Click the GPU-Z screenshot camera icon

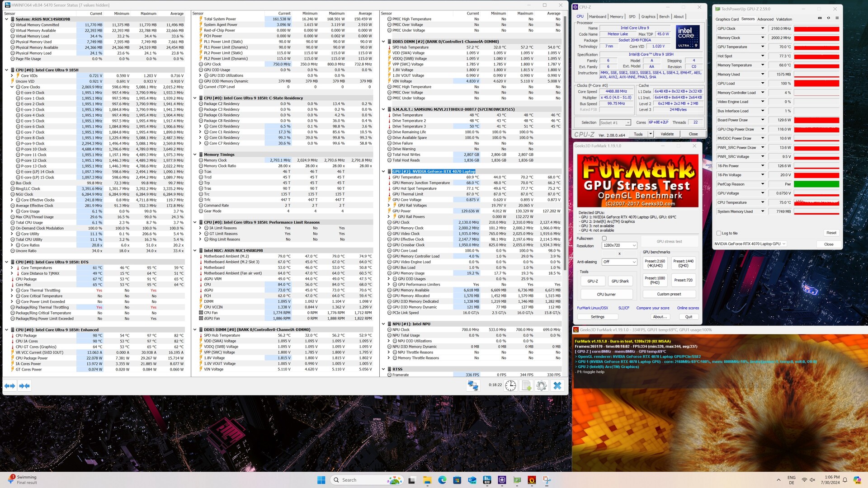click(x=820, y=19)
